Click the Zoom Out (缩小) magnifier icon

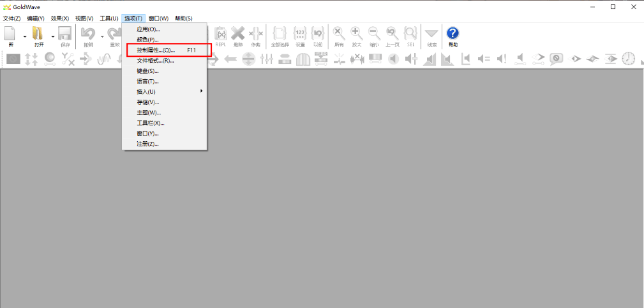tap(374, 33)
